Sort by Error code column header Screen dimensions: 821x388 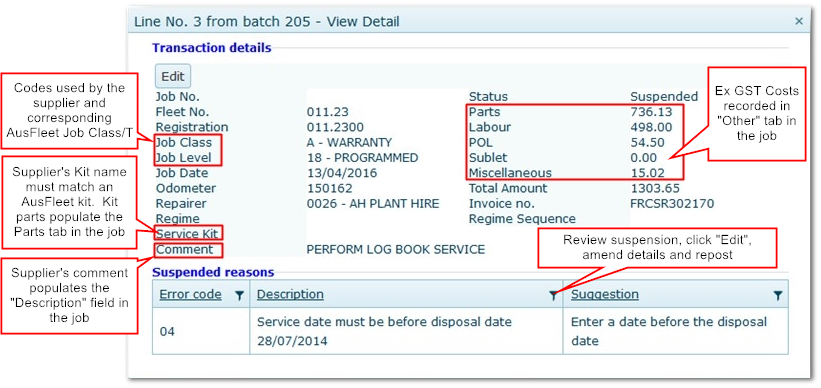tap(190, 294)
